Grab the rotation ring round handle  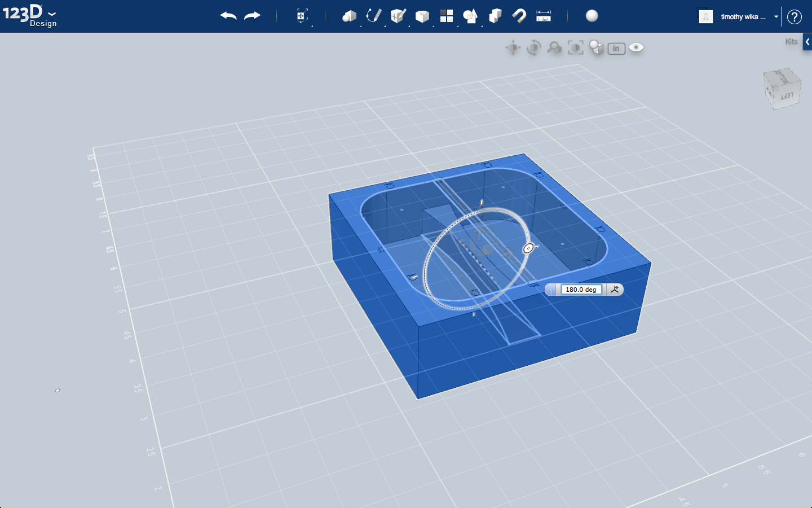(528, 248)
